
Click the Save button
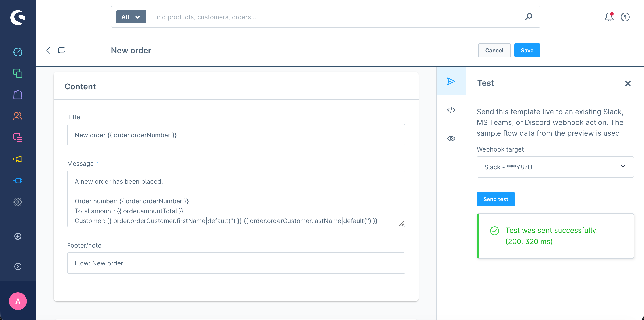[527, 51]
